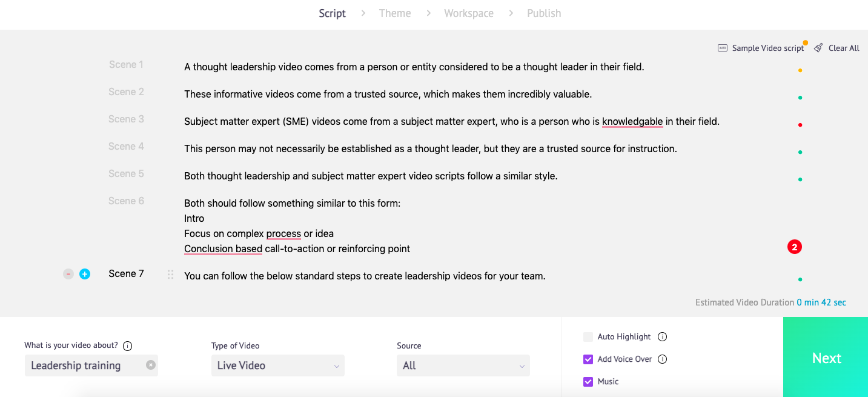Click the info icon beside Add Voice Over

(662, 359)
